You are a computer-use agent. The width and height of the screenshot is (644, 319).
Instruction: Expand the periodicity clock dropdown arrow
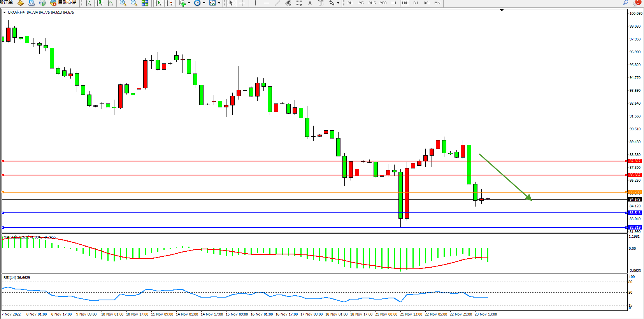pos(204,3)
